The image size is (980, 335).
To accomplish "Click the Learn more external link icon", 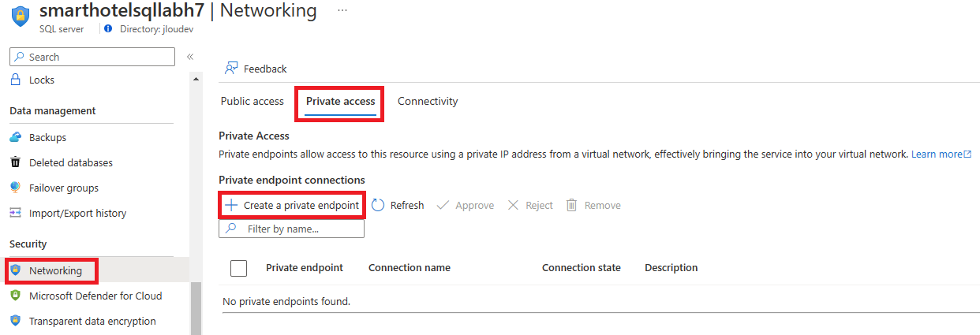I will point(967,154).
